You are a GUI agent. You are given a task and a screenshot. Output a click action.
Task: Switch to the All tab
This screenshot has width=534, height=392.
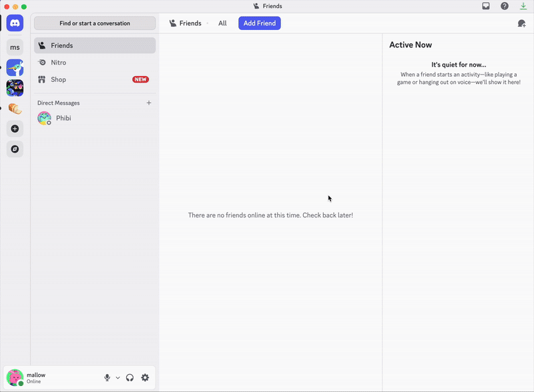click(x=222, y=23)
